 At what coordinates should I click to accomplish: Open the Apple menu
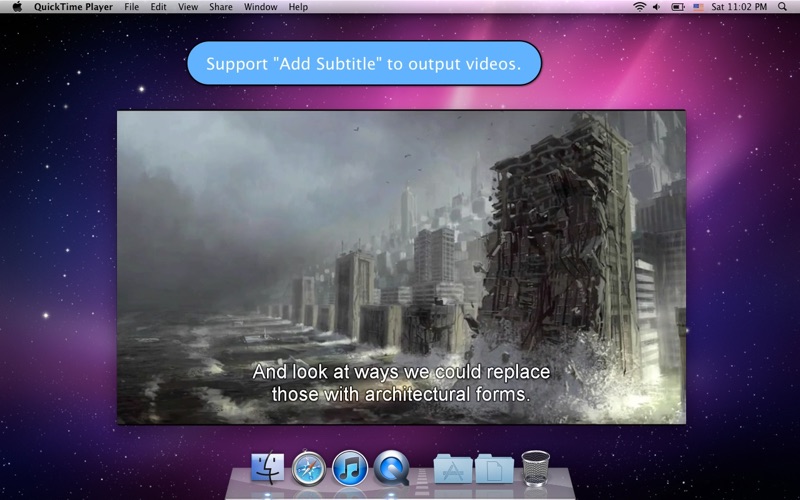tap(17, 7)
